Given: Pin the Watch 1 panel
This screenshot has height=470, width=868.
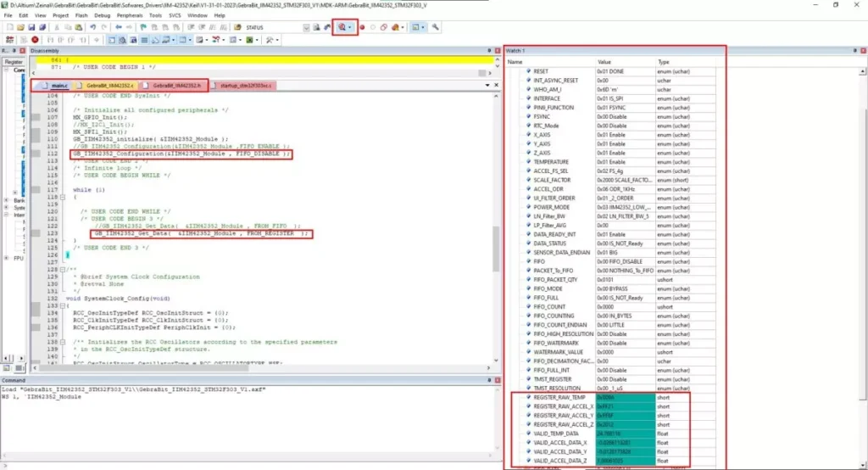Looking at the screenshot, I should pos(854,51).
